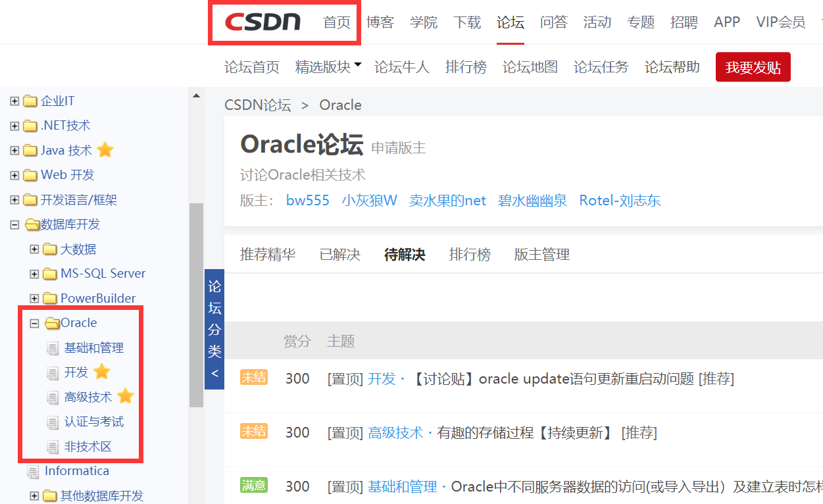Collapse the 数据库开发 tree node
The height and width of the screenshot is (504, 823).
pyautogui.click(x=14, y=225)
